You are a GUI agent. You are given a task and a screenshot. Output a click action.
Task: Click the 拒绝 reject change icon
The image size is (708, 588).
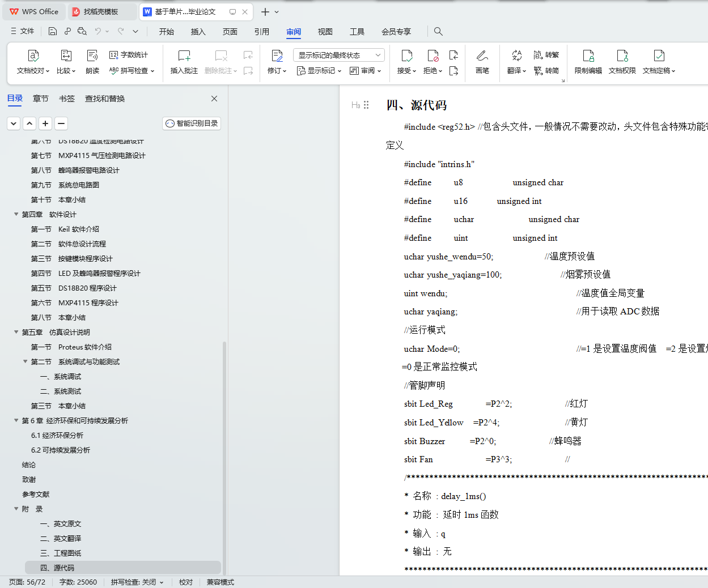(x=433, y=56)
